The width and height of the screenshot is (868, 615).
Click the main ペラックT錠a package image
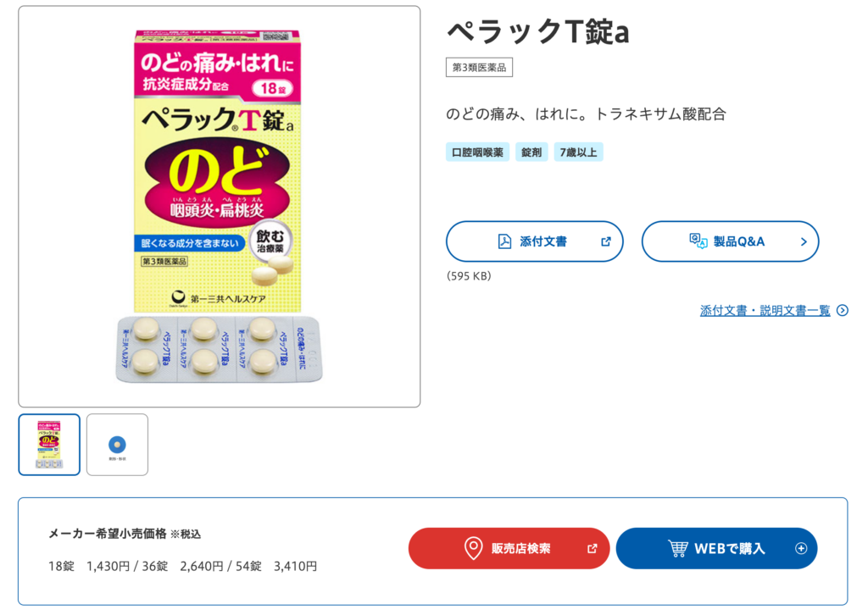point(218,206)
